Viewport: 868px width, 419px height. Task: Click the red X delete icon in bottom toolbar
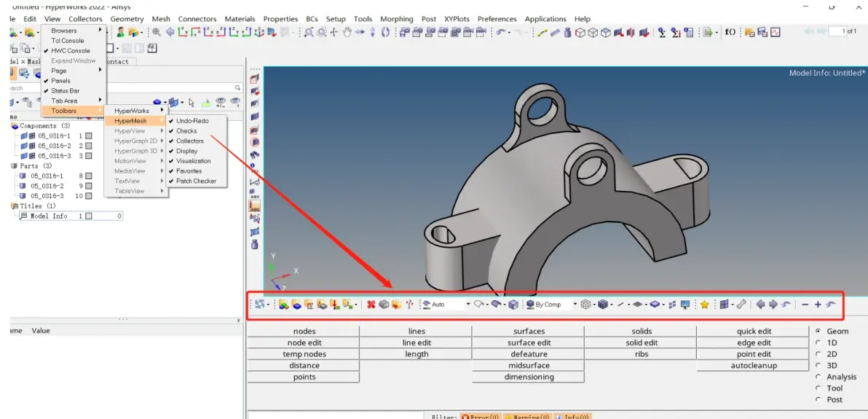click(371, 305)
